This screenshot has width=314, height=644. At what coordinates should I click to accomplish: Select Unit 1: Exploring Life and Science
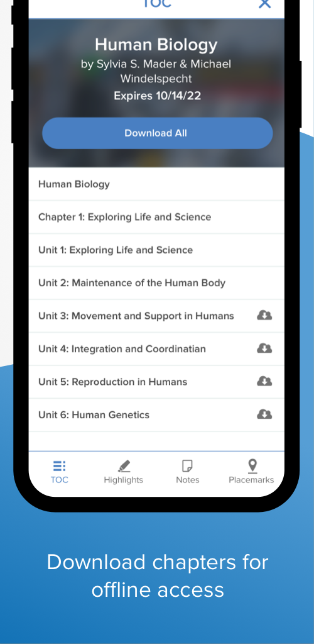[156, 250]
